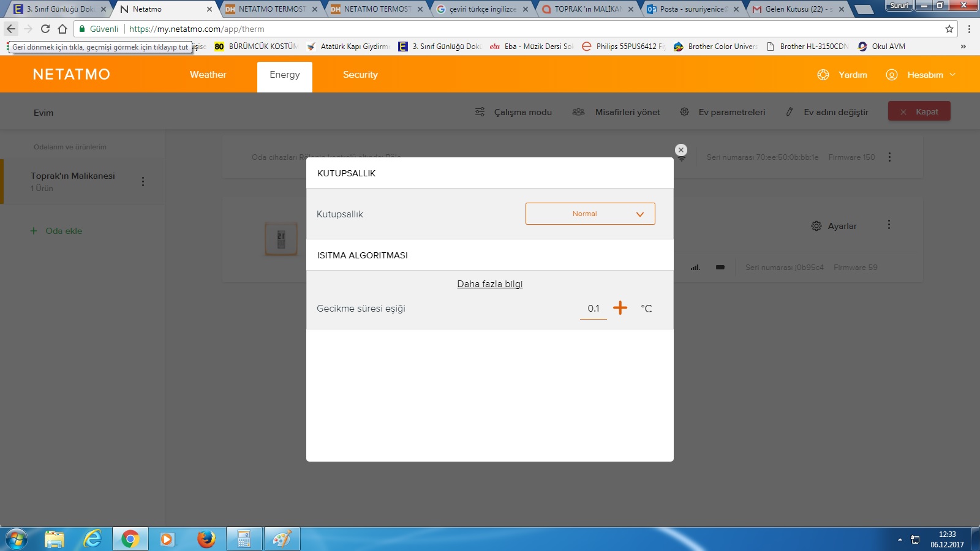
Task: Open Firefox from taskbar
Action: (206, 539)
